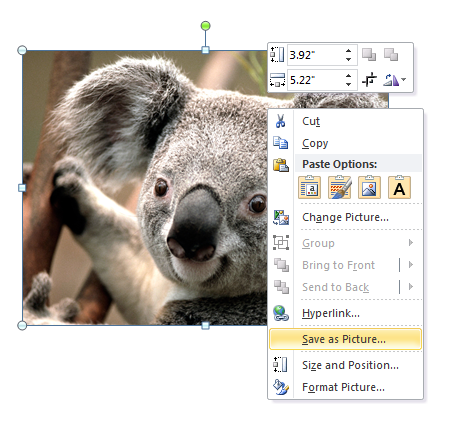This screenshot has height=427, width=464.
Task: Choose the Keep Source Formatting paste icon
Action: (310, 188)
